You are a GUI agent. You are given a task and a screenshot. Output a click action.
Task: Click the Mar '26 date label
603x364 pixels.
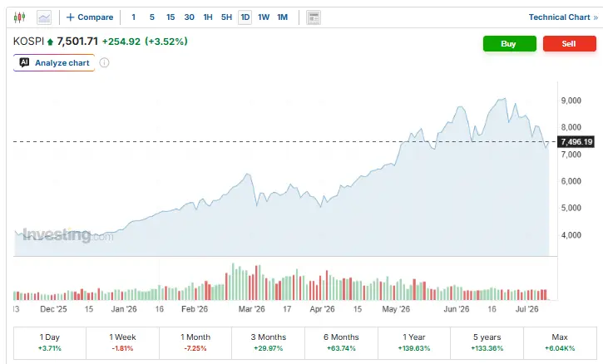251,309
